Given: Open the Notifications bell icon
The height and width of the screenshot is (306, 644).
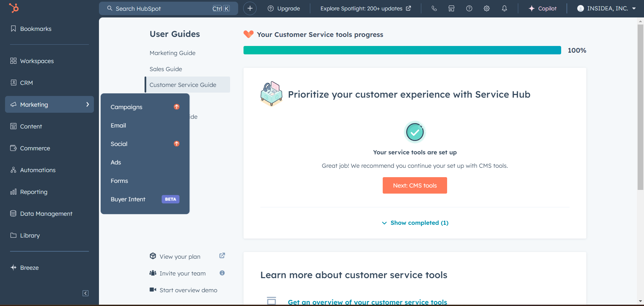Looking at the screenshot, I should pos(504,8).
